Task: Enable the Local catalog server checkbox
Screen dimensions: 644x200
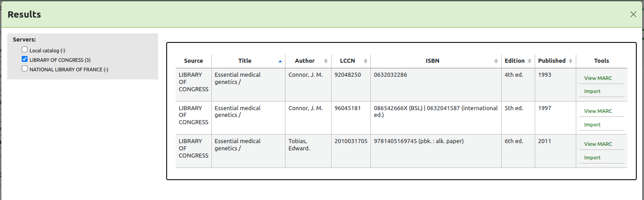Action: 25,50
